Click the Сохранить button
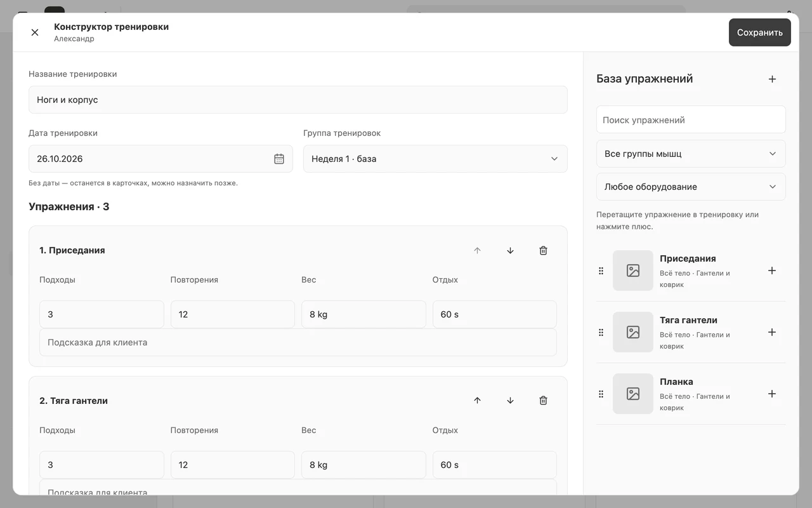812x508 pixels. (759, 32)
